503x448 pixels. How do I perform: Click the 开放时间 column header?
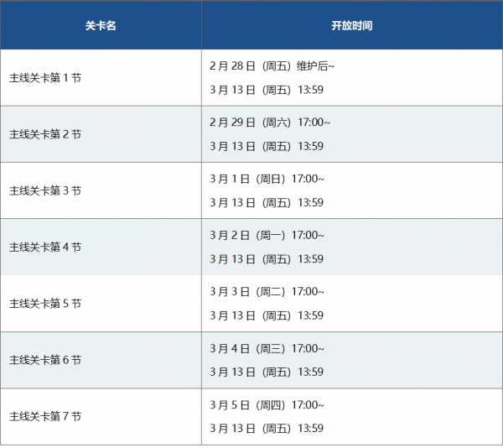tap(352, 25)
